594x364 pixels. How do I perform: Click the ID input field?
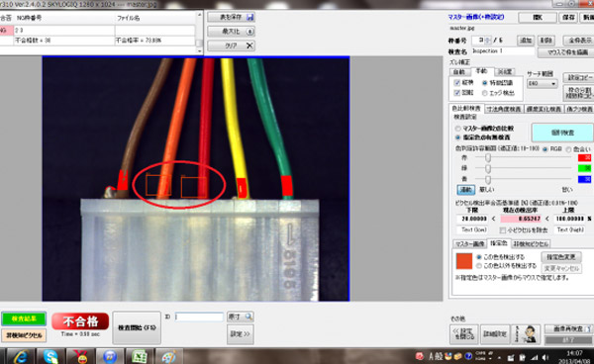(x=199, y=317)
